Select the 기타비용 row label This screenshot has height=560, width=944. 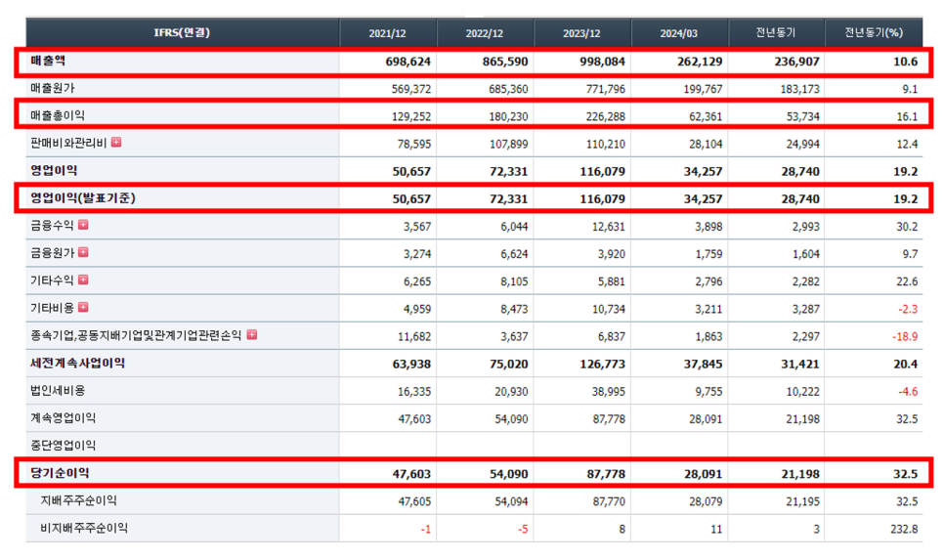pyautogui.click(x=52, y=308)
